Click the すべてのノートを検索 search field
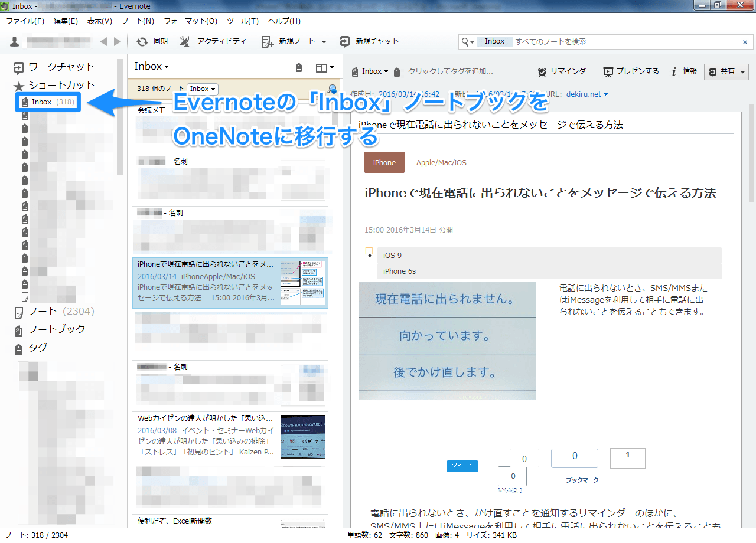This screenshot has width=756, height=543. click(626, 42)
